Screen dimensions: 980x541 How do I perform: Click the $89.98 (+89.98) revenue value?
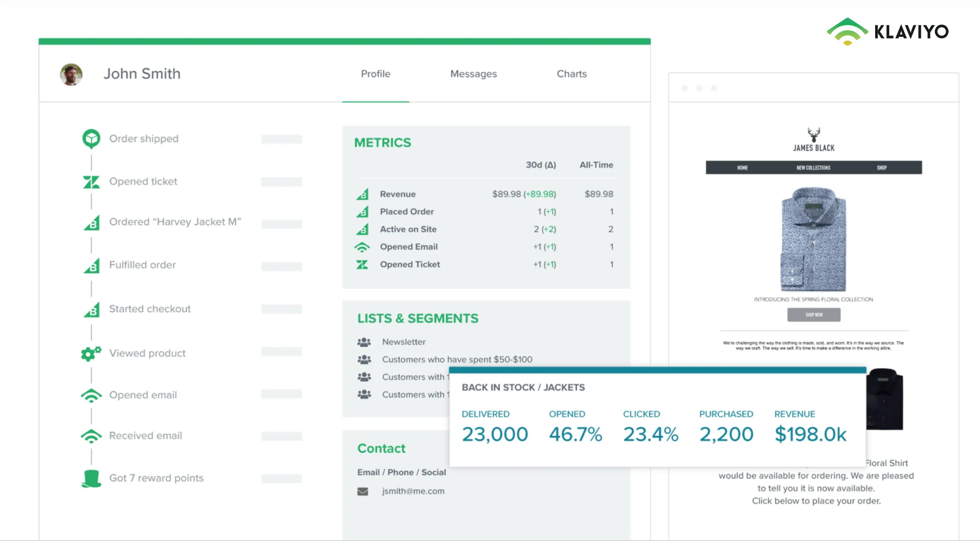[524, 194]
